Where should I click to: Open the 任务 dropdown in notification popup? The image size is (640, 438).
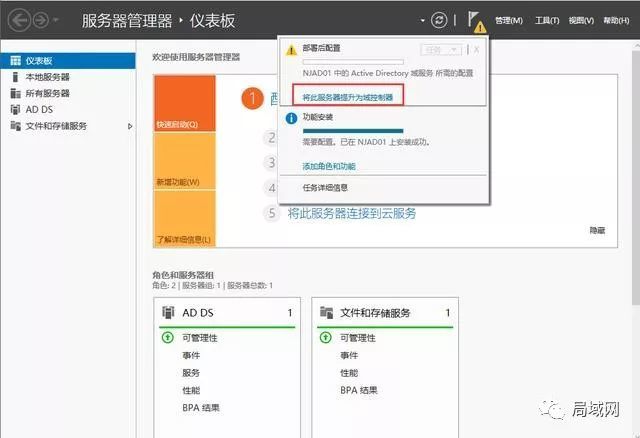(441, 50)
